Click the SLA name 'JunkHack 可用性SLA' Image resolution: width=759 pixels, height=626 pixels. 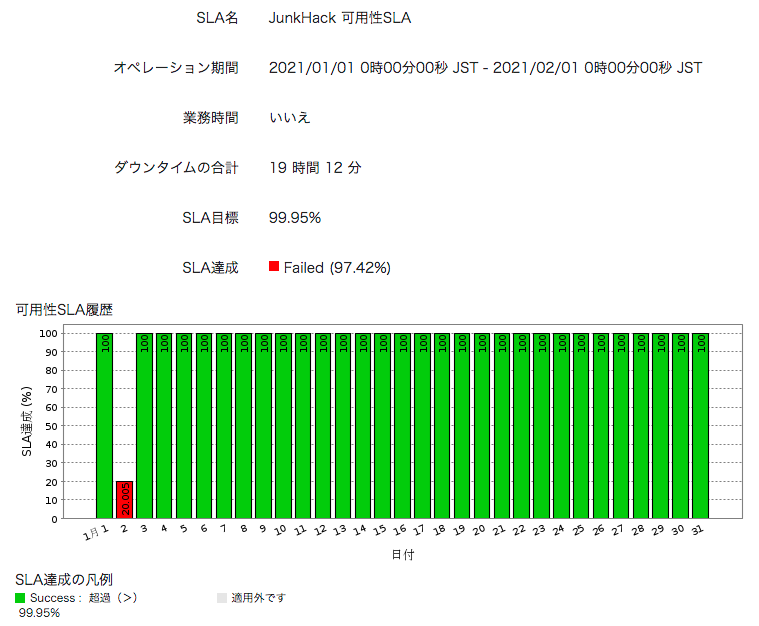click(x=340, y=18)
